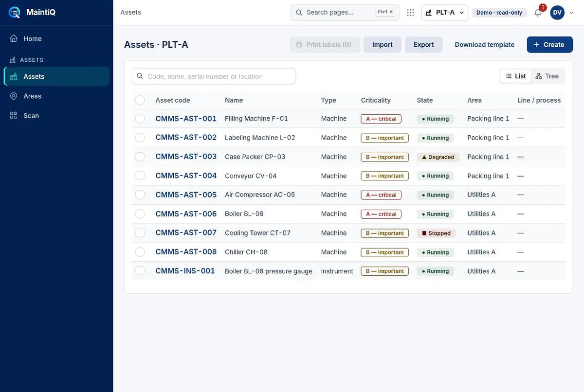Viewport: 584px width, 392px height.
Task: Check the CMMS-AST-003 row checkbox
Action: pyautogui.click(x=140, y=157)
